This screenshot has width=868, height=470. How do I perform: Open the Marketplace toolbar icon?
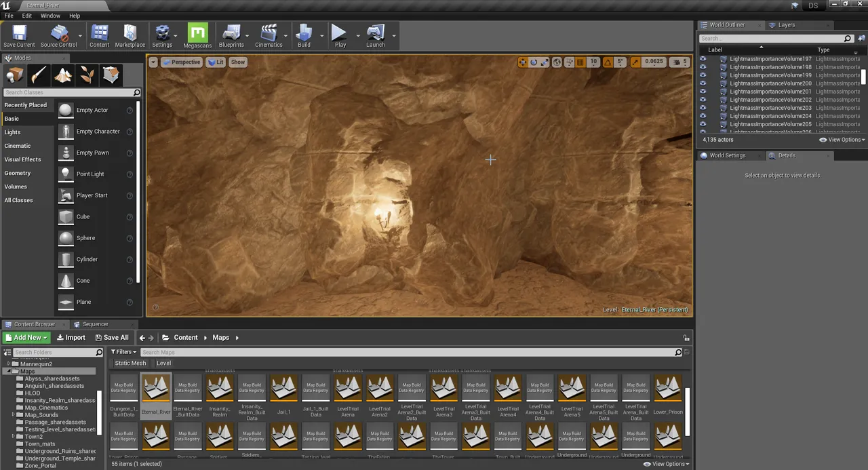click(x=130, y=35)
